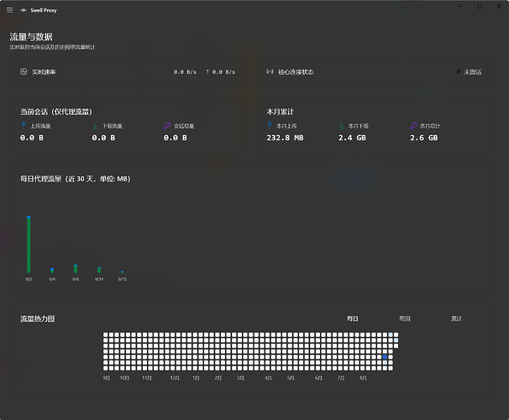This screenshot has height=420, width=509.
Task: Click the Swell Proxy logo icon
Action: tap(24, 10)
